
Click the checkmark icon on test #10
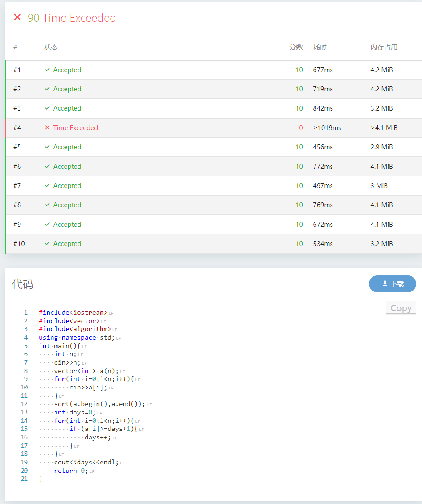click(x=47, y=244)
